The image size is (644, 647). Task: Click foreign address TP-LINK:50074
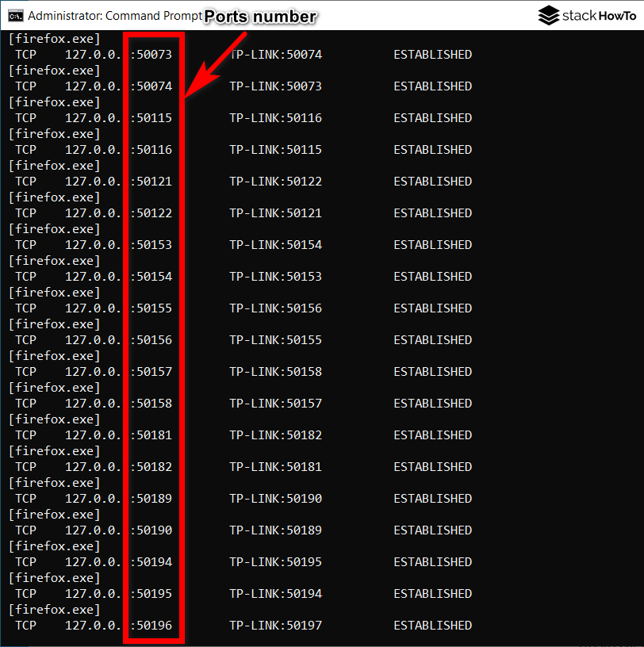click(276, 55)
